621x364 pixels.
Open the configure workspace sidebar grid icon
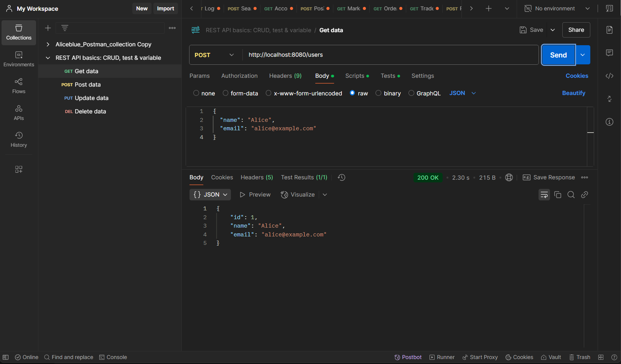tap(19, 169)
